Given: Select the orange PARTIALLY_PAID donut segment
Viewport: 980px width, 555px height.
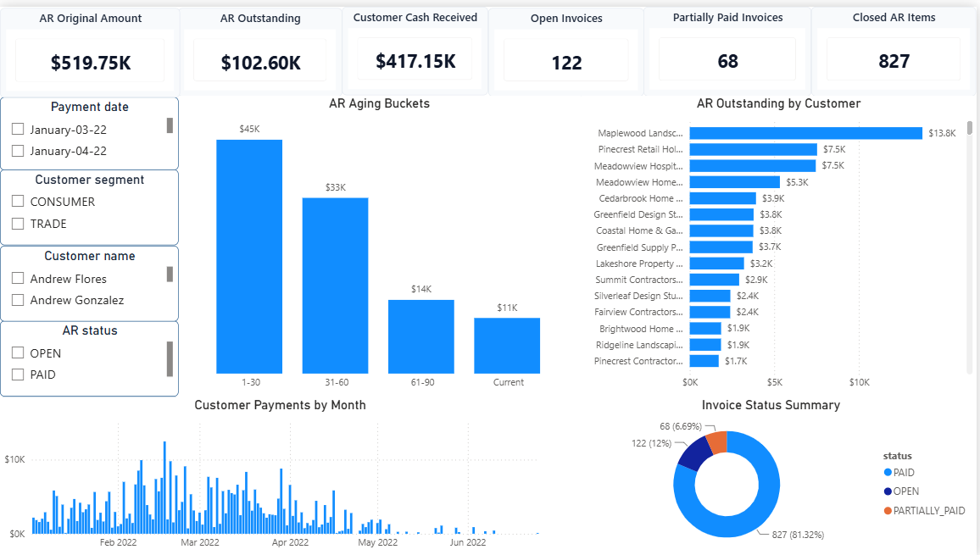Looking at the screenshot, I should (x=718, y=441).
